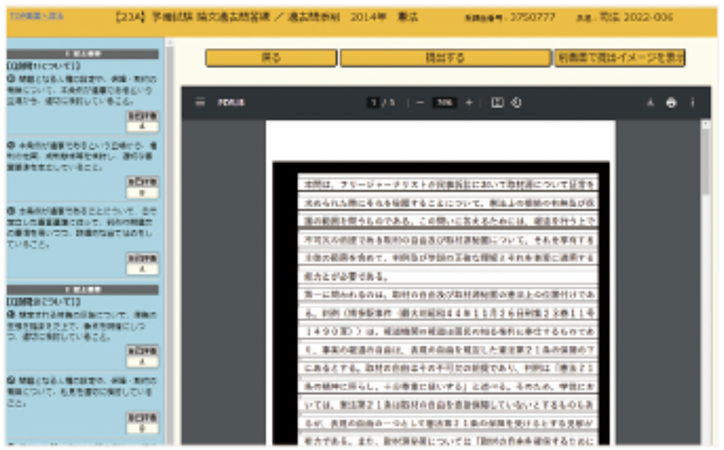Download the PDF document
Screen dimensions: 724x450
point(650,102)
